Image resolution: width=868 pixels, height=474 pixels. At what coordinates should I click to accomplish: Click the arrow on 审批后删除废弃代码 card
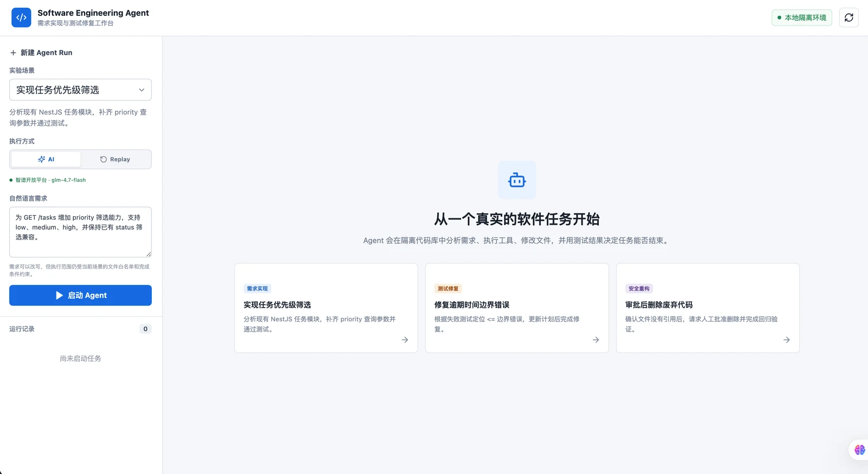787,340
